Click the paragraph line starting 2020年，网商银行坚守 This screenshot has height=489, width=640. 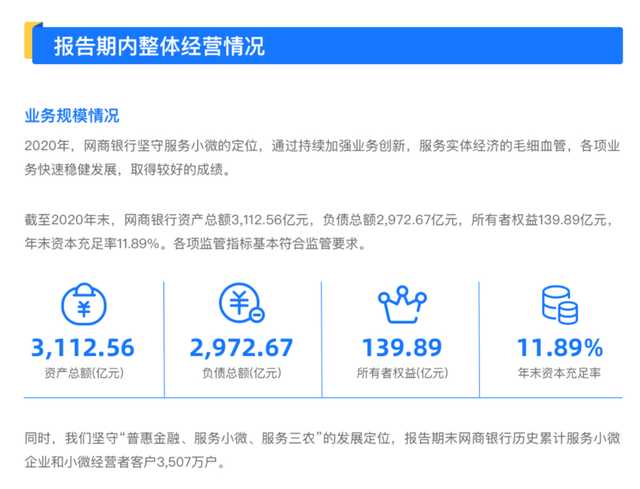click(322, 146)
